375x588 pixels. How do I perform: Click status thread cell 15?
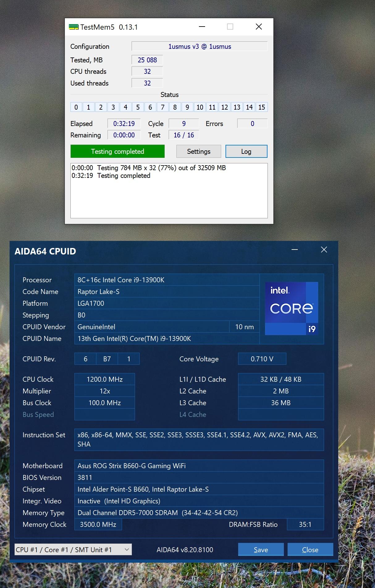pos(262,107)
